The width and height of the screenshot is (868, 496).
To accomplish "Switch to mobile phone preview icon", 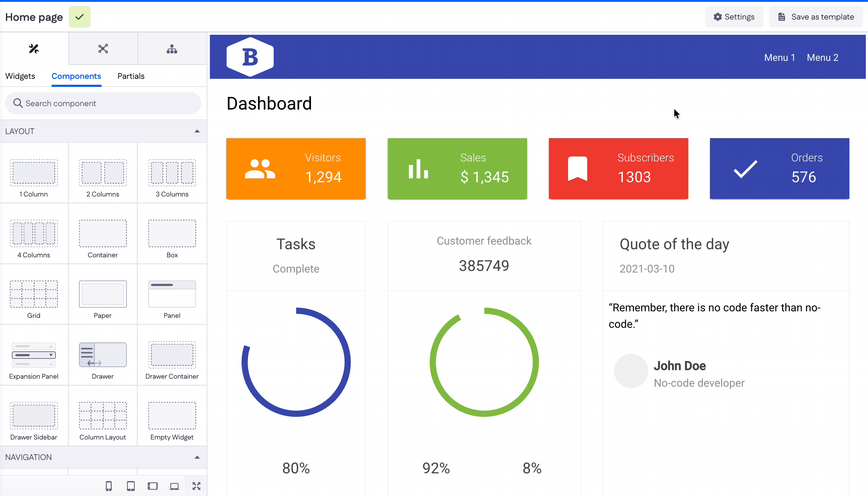I will tap(109, 486).
